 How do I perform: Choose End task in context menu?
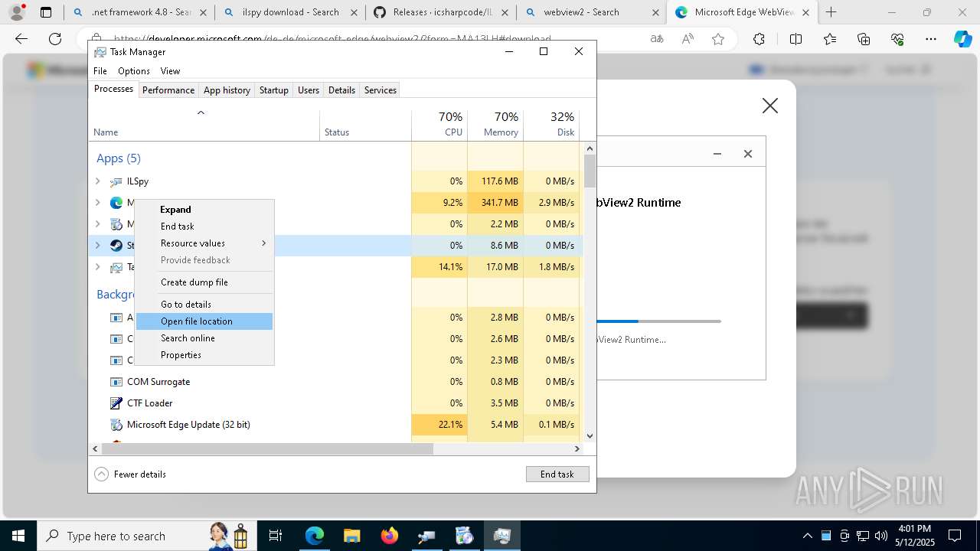[x=204, y=227]
